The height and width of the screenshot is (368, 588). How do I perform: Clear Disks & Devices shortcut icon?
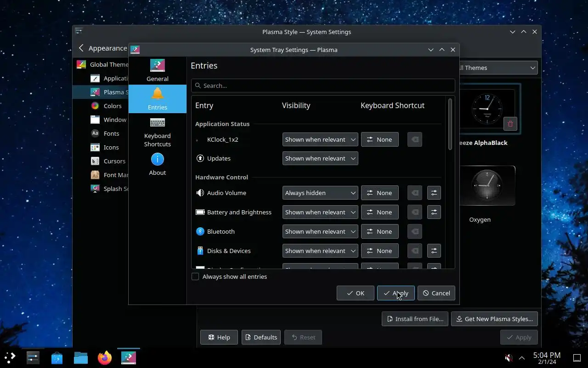click(x=415, y=251)
